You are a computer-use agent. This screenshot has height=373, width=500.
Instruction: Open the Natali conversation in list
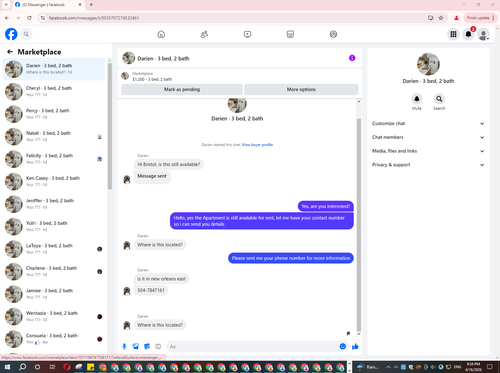54,136
